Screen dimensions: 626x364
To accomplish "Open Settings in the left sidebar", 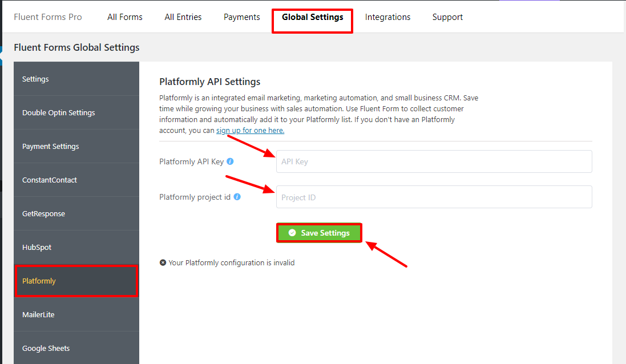I will click(x=35, y=79).
